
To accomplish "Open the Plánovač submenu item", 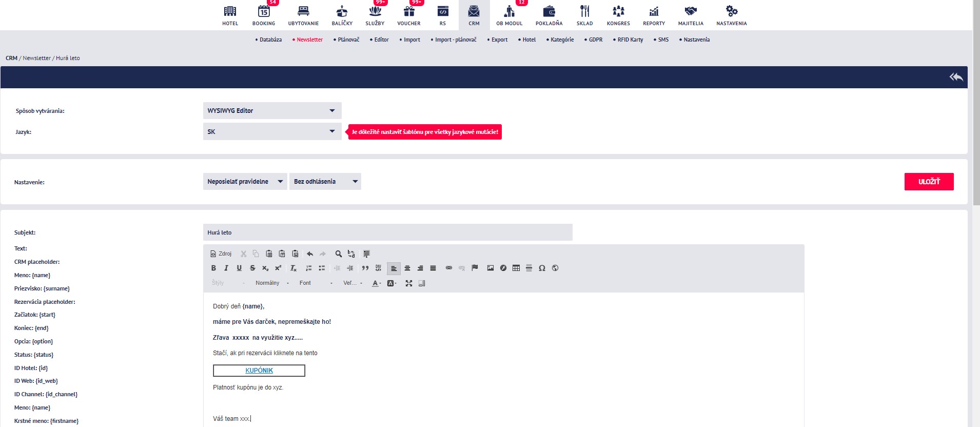I will (348, 40).
